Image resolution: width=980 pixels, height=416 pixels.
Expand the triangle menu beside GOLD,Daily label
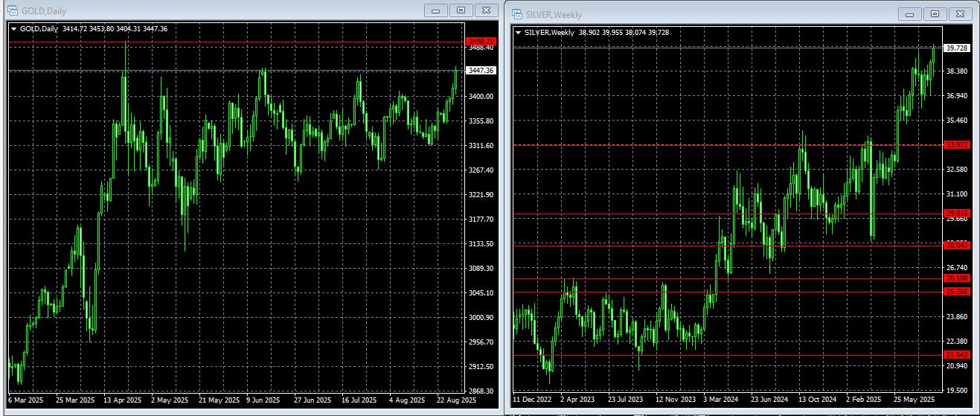coord(13,29)
